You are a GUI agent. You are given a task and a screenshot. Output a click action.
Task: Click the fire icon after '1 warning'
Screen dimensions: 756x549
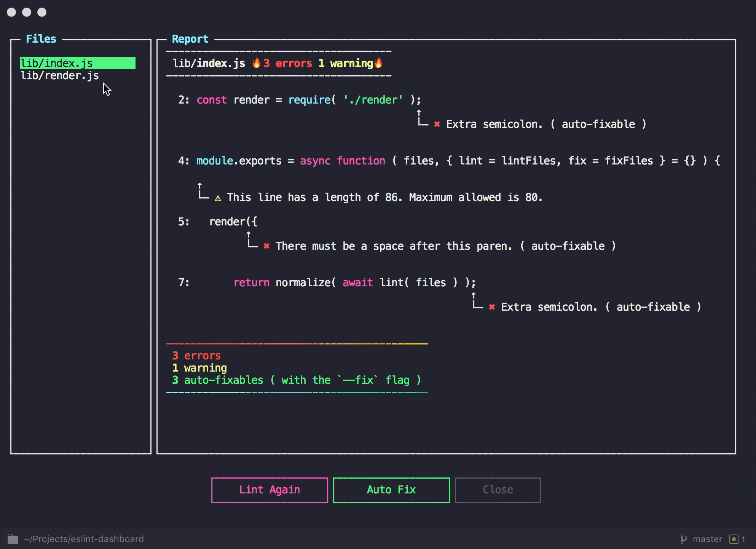point(378,63)
